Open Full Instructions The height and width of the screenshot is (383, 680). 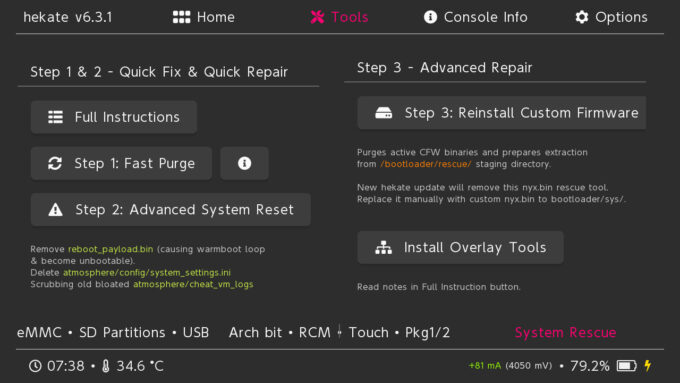(114, 117)
